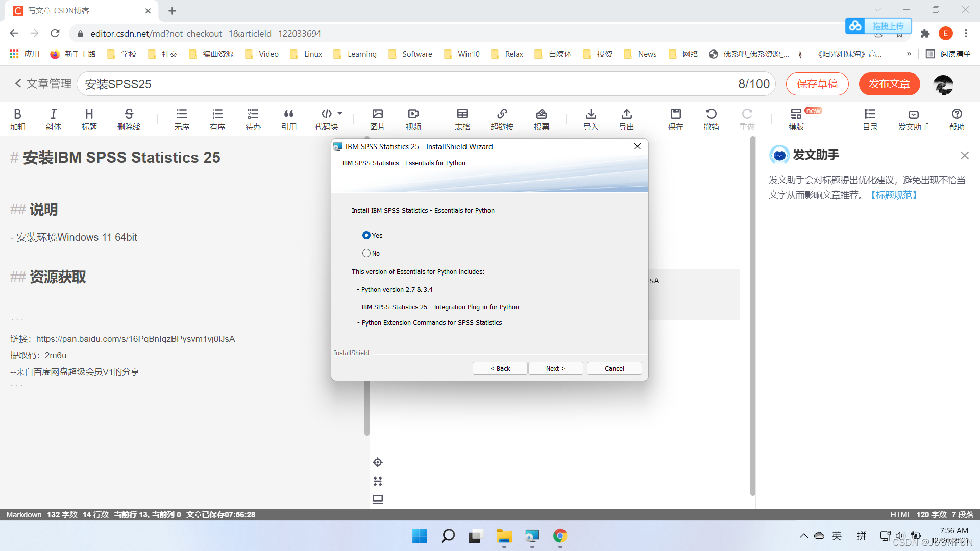Toggle 发文助手 in toolbar
The width and height of the screenshot is (980, 551).
coord(914,119)
